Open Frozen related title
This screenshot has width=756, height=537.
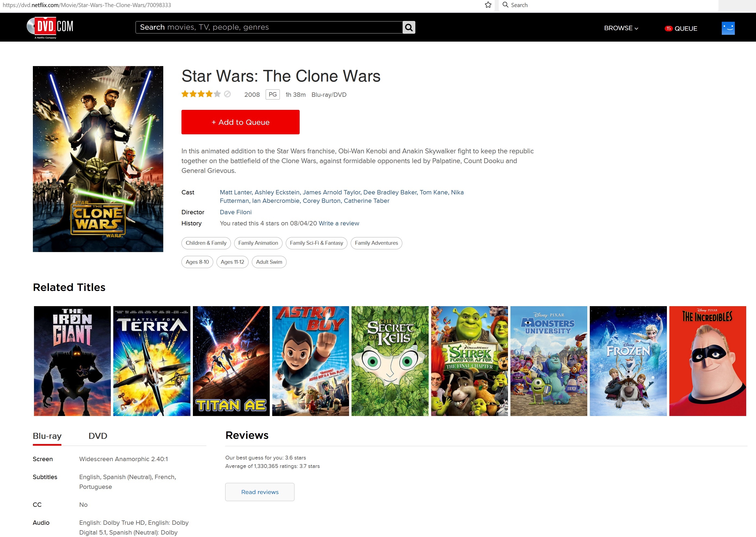click(x=628, y=361)
